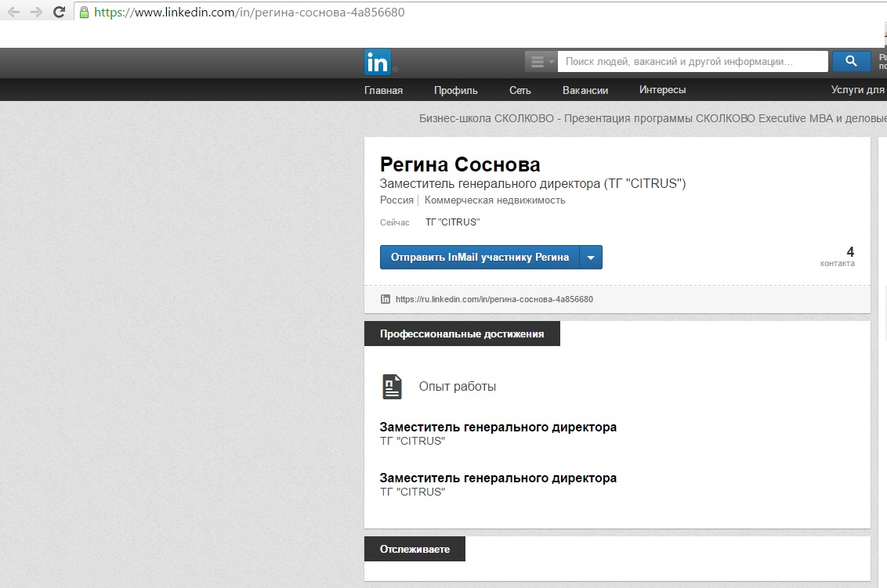Open the Интересы menu
Image resolution: width=887 pixels, height=588 pixels.
click(662, 90)
